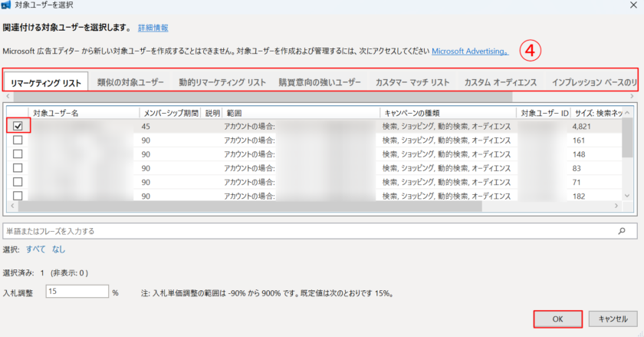Click the 入札調整 percentage input field
The height and width of the screenshot is (337, 644).
pos(77,292)
